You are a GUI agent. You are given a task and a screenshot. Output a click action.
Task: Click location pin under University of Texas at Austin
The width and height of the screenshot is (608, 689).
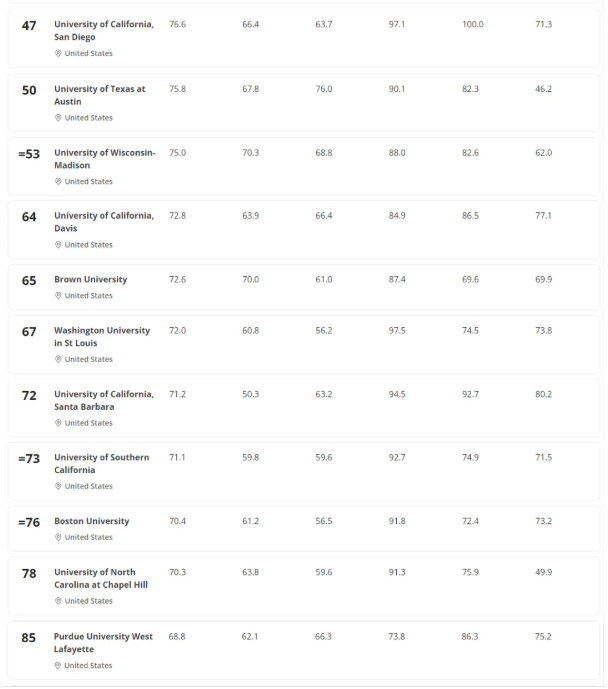pyautogui.click(x=58, y=118)
